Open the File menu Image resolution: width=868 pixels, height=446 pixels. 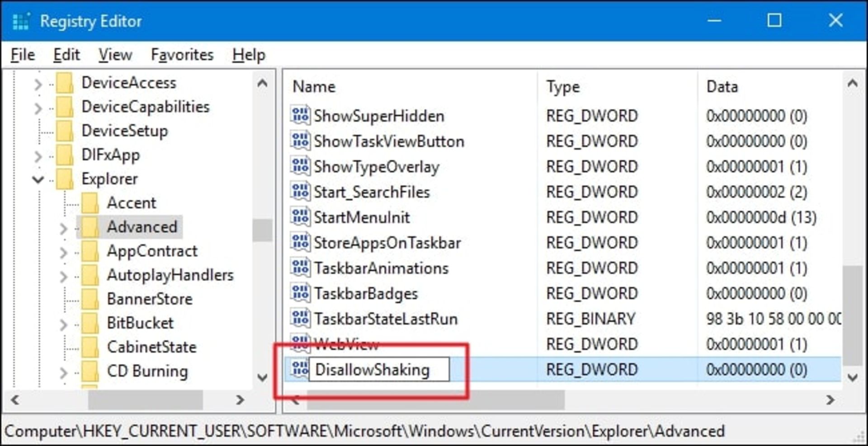click(x=23, y=55)
